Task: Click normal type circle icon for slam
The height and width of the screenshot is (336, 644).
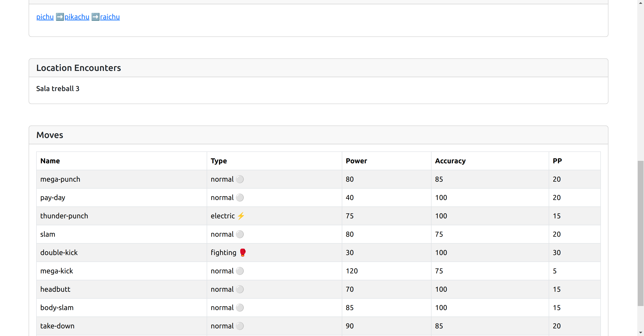Action: [x=240, y=234]
